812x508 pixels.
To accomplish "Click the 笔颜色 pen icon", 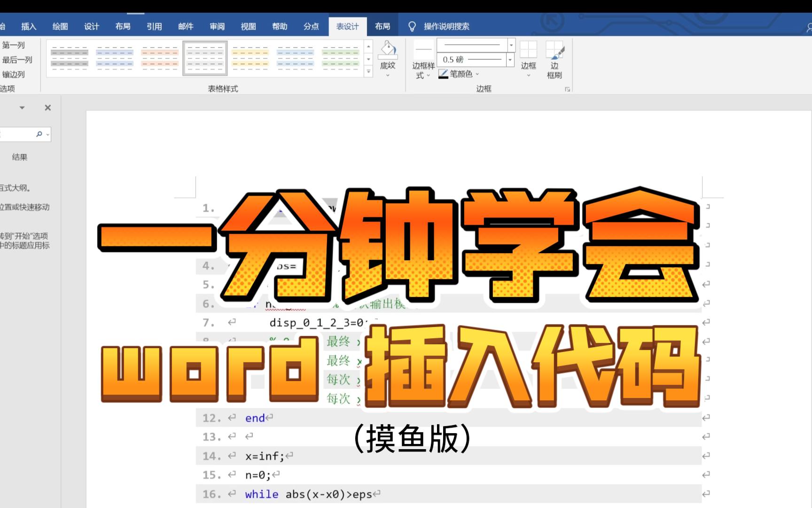I will (443, 74).
